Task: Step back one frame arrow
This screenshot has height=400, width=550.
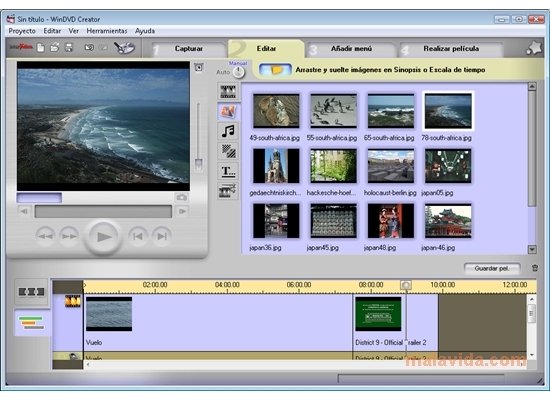Action: (x=24, y=211)
